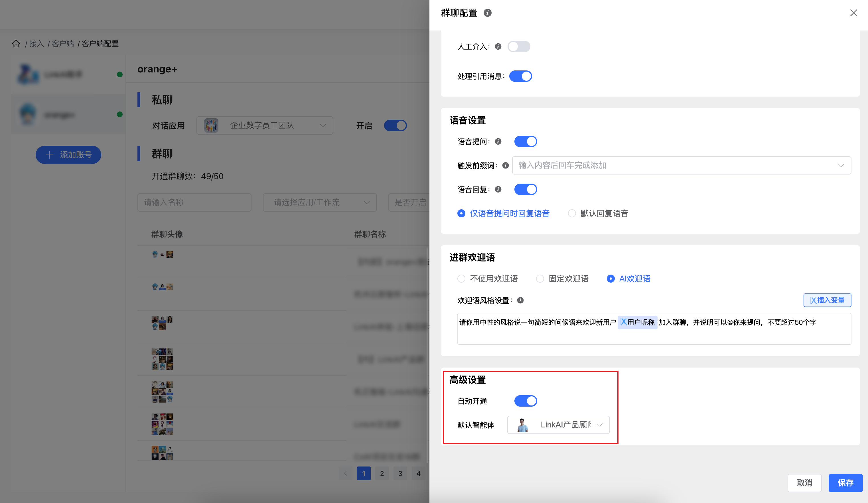Choose the 固定欢迎语 radio option
The image size is (868, 503).
[x=540, y=279]
